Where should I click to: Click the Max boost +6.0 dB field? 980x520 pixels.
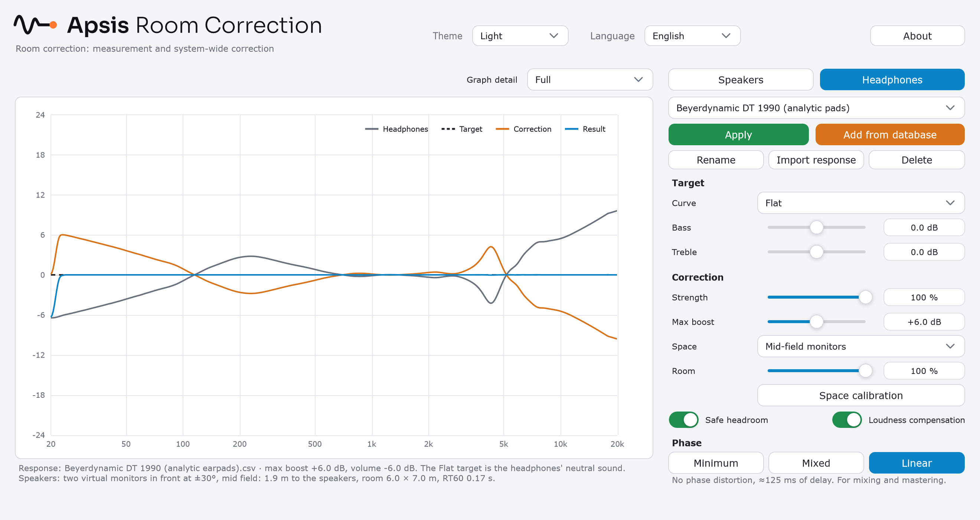(x=924, y=322)
